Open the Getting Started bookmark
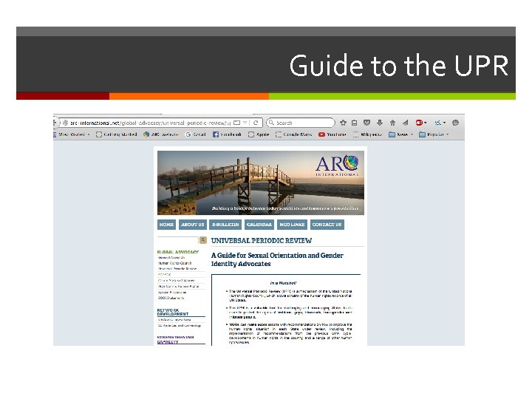The image size is (532, 399). click(x=117, y=134)
